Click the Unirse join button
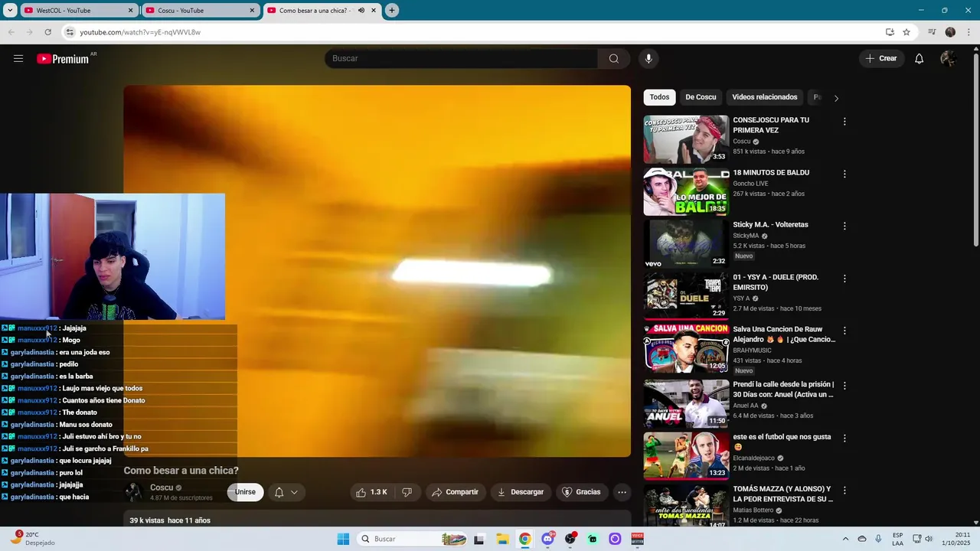The height and width of the screenshot is (551, 980). [245, 492]
